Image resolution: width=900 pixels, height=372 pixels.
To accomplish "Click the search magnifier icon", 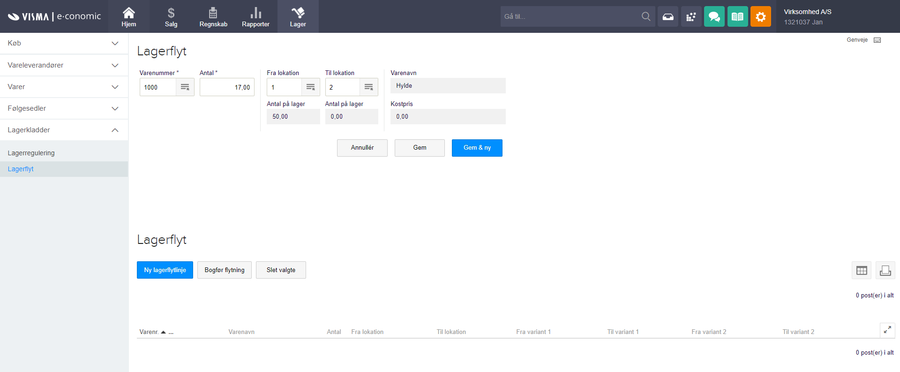I will [x=646, y=16].
